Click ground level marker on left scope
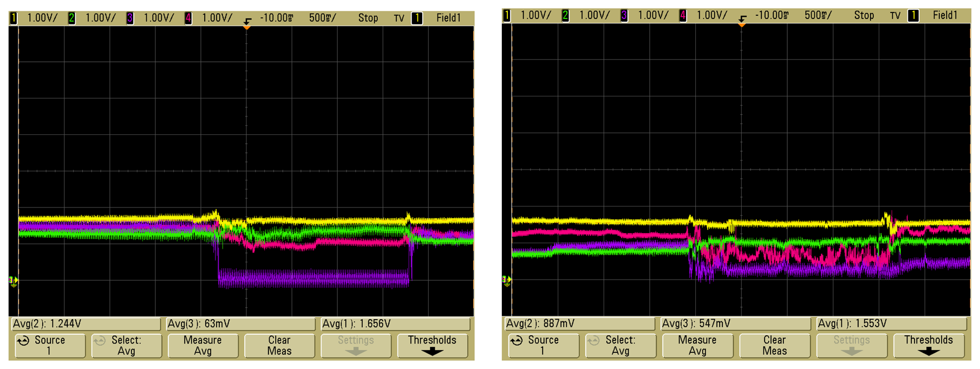Viewport: 980px width, 369px height. [14, 281]
